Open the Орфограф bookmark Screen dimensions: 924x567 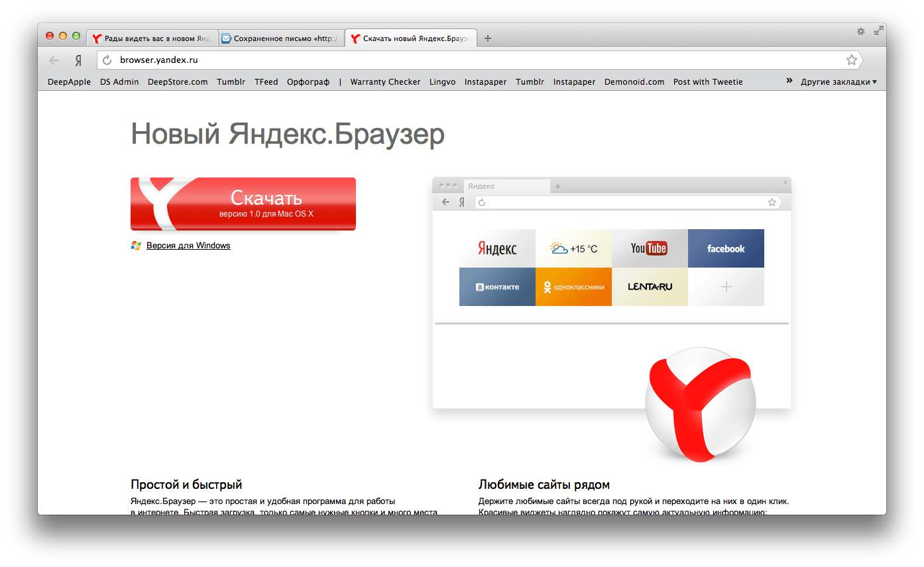[308, 81]
